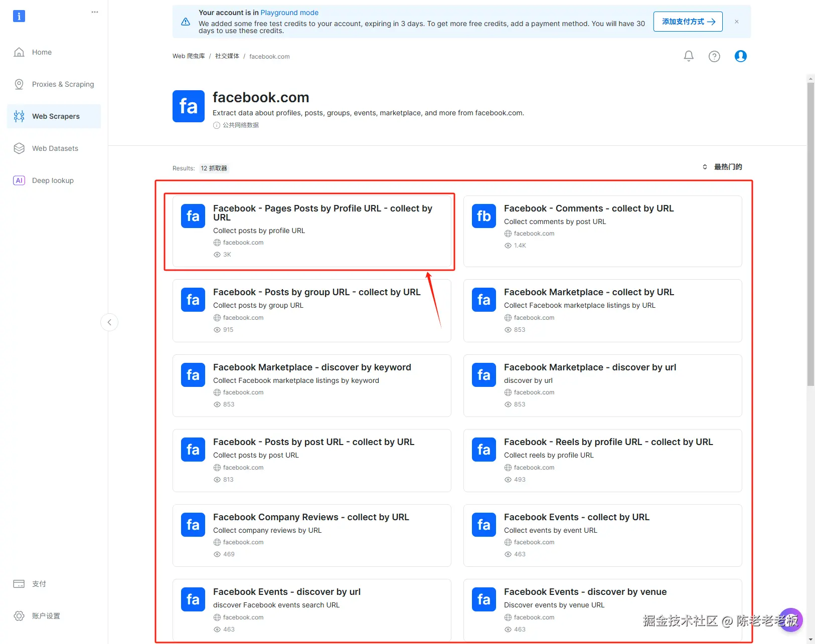
Task: Click the 1.4K views eye icon
Action: tap(508, 246)
